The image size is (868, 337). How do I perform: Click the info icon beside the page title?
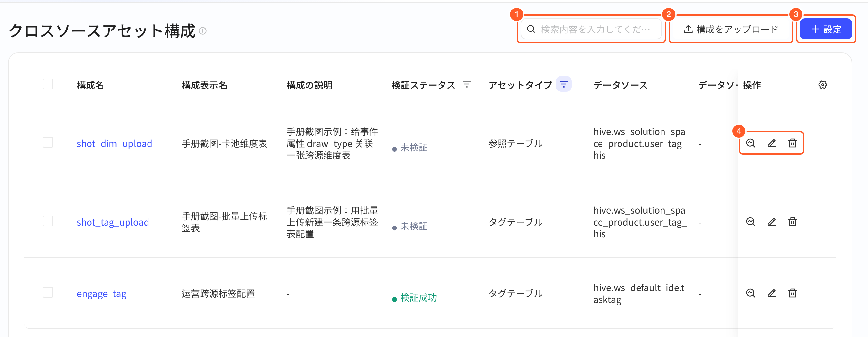pyautogui.click(x=203, y=31)
